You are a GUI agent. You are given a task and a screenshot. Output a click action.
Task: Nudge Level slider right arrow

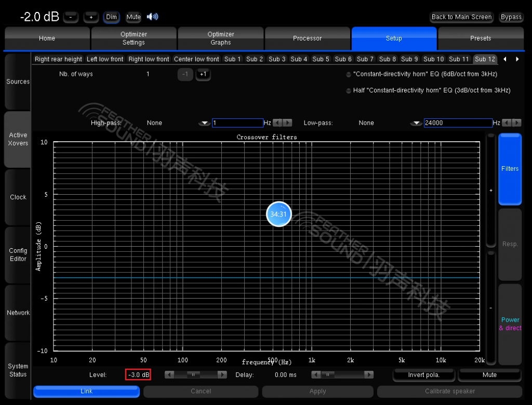(222, 374)
